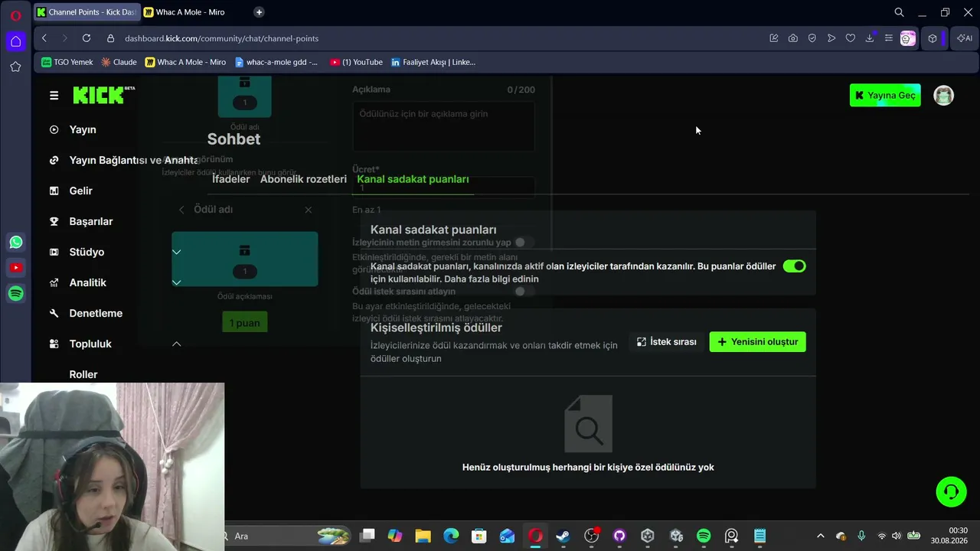Open the Yayın section
Viewport: 980px width, 551px height.
click(83, 129)
